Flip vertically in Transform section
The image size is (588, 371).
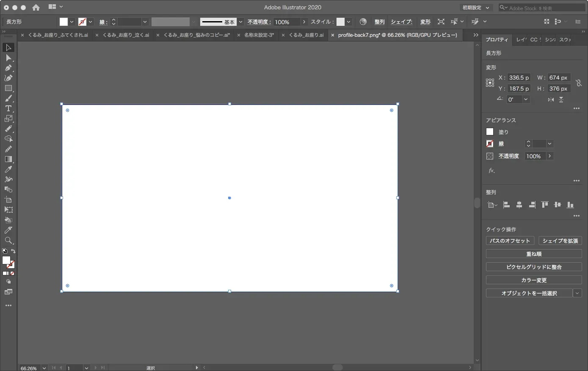561,99
